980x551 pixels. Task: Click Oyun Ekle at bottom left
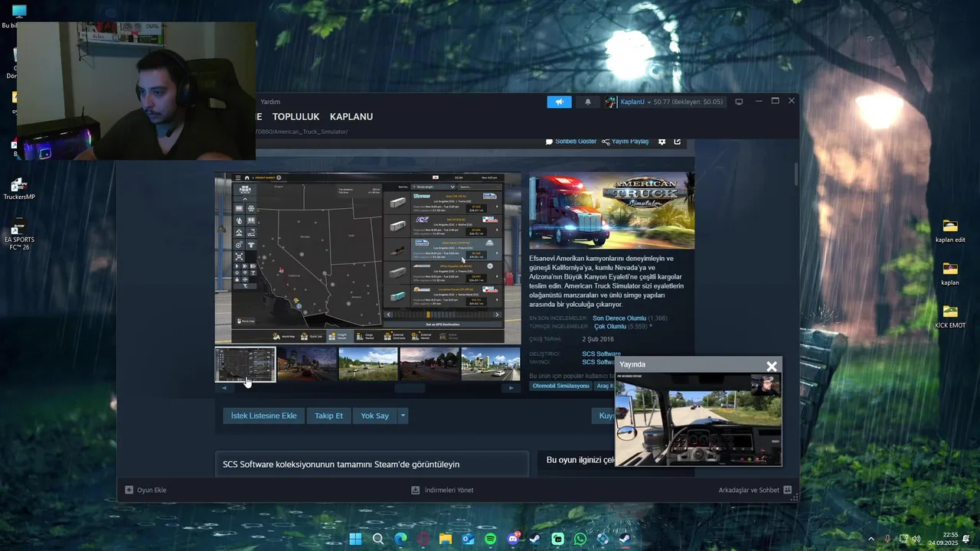[145, 490]
